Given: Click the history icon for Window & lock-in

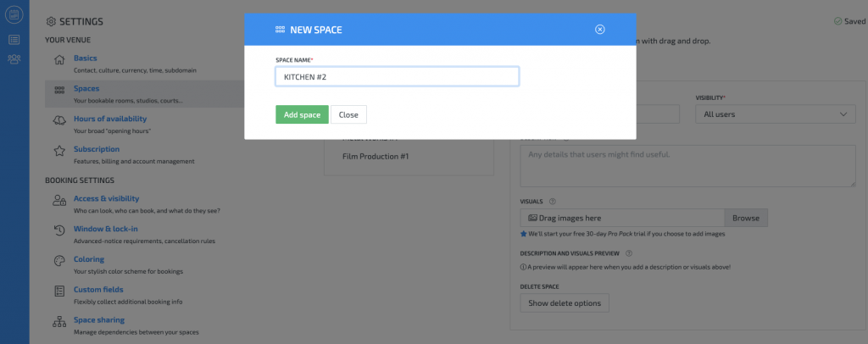Looking at the screenshot, I should tap(59, 231).
